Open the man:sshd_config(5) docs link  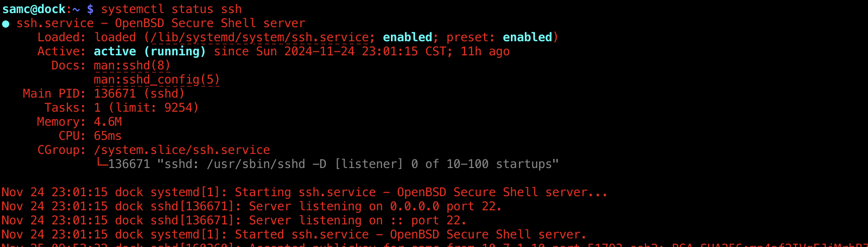(157, 79)
